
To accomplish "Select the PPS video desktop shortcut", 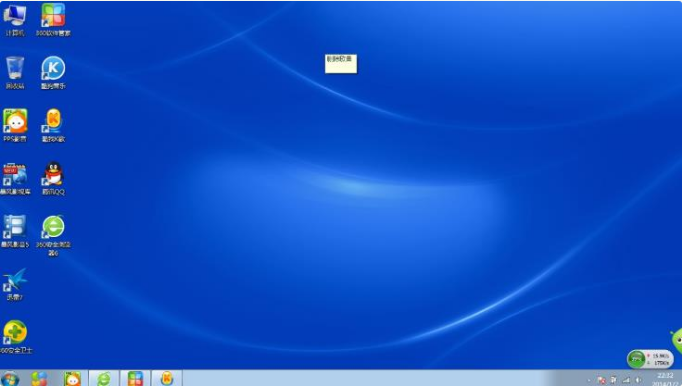I will coord(15,125).
